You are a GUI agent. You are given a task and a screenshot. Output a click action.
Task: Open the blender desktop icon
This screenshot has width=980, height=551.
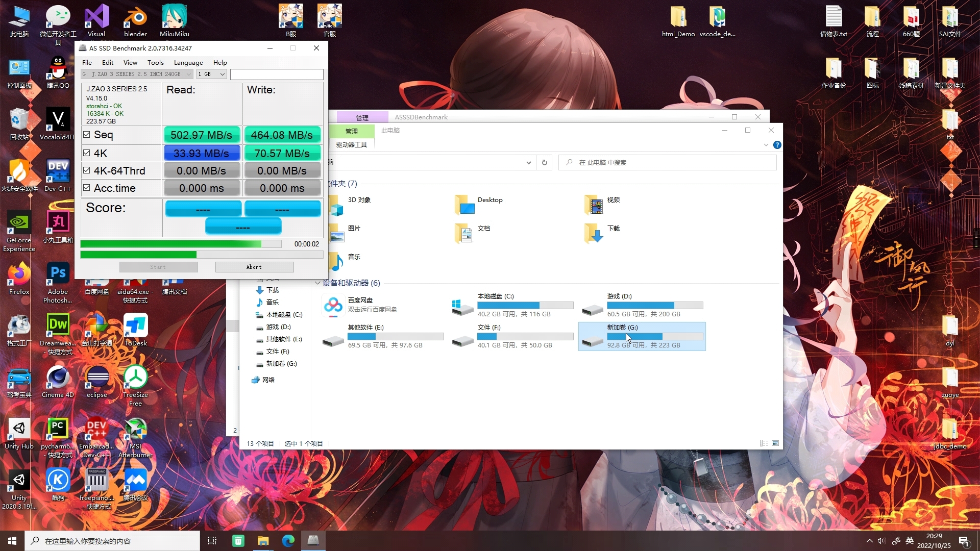point(135,21)
